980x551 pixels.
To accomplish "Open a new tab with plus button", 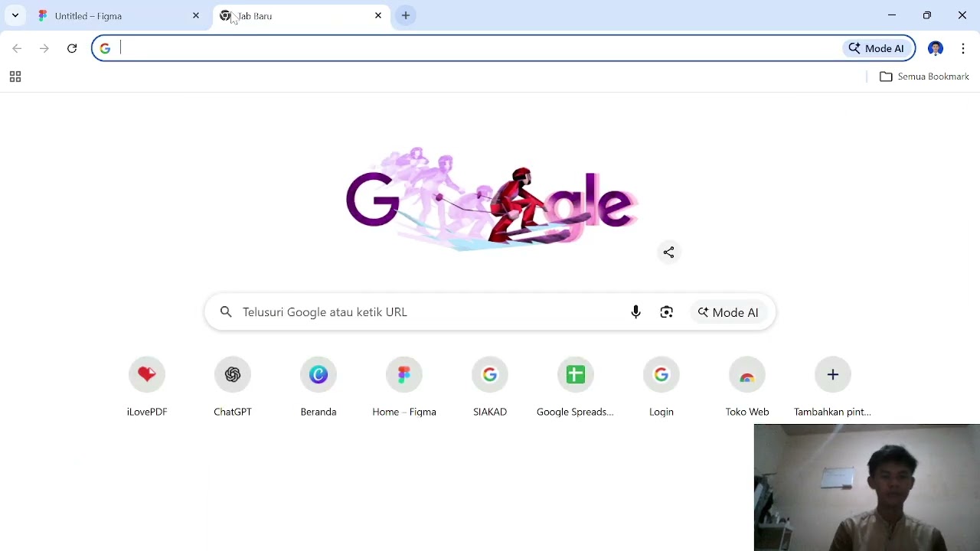I will (x=406, y=15).
